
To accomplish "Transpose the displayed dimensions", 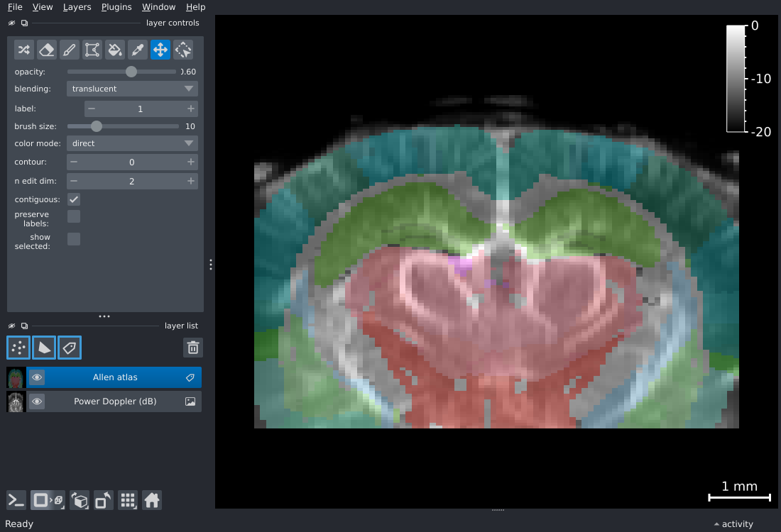I will (x=104, y=500).
